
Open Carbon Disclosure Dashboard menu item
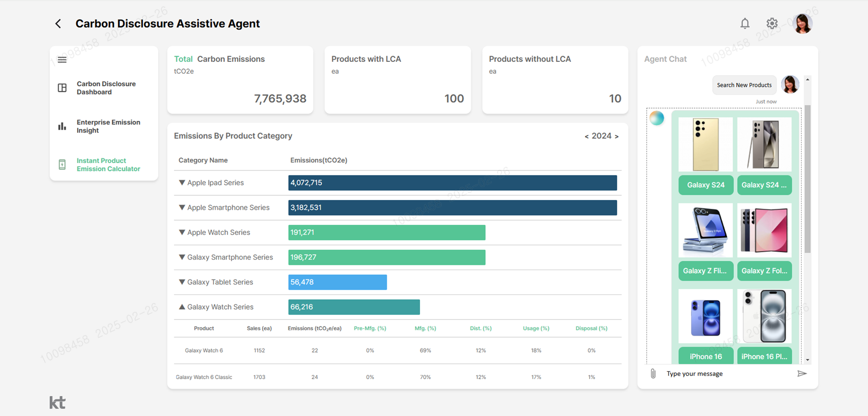(106, 88)
